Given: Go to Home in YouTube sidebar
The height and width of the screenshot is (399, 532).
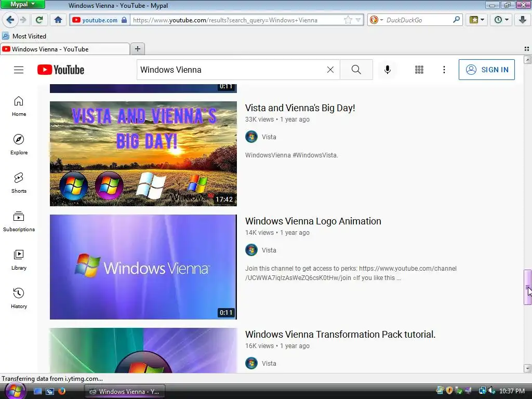Looking at the screenshot, I should click(19, 107).
